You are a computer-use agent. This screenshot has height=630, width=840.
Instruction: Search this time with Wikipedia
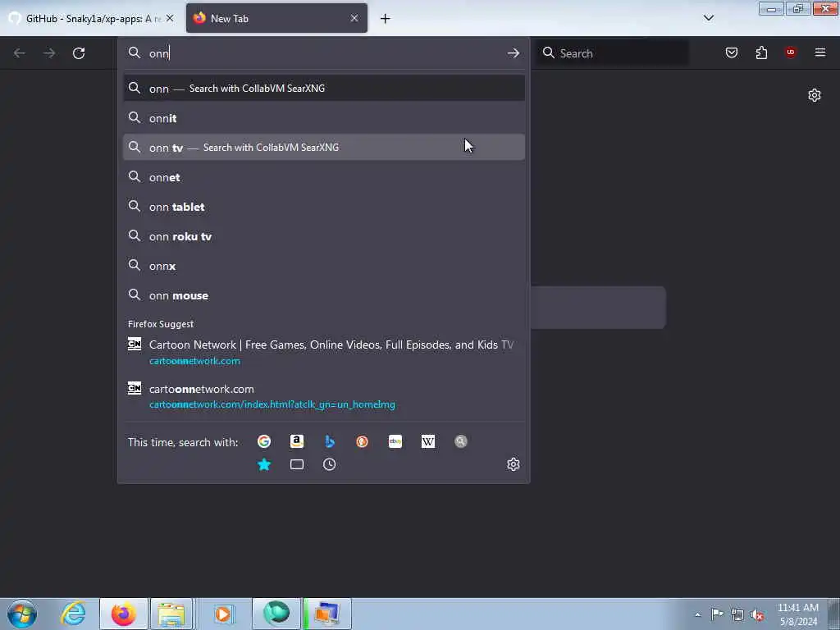(x=428, y=441)
